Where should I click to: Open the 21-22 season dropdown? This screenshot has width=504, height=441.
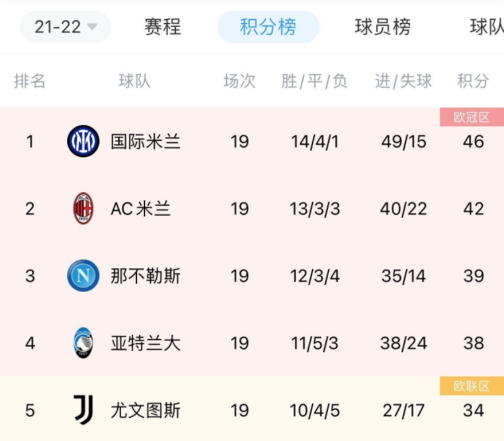(x=66, y=27)
